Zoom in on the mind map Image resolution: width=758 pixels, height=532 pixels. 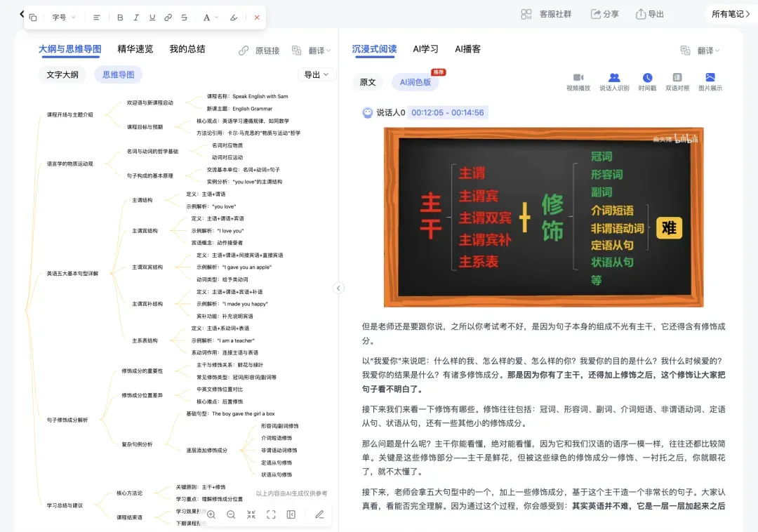[211, 514]
